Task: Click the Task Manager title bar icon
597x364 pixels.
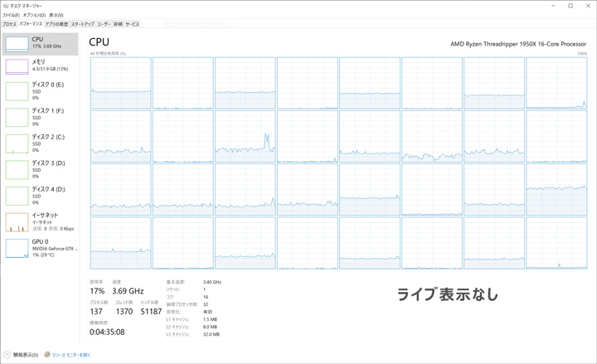Action: [x=5, y=6]
